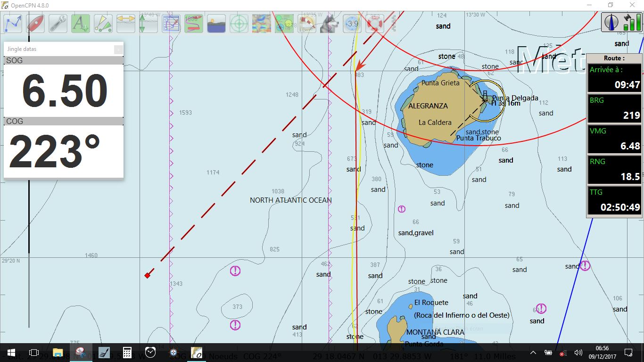Toggle AIS targets triangle icon
Image resolution: width=644 pixels, height=362 pixels.
[x=103, y=24]
